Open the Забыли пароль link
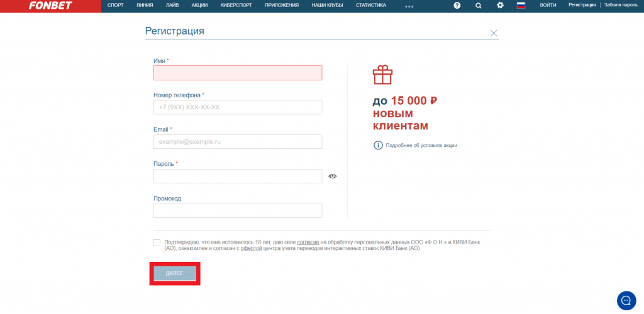This screenshot has width=644, height=314. tap(621, 5)
